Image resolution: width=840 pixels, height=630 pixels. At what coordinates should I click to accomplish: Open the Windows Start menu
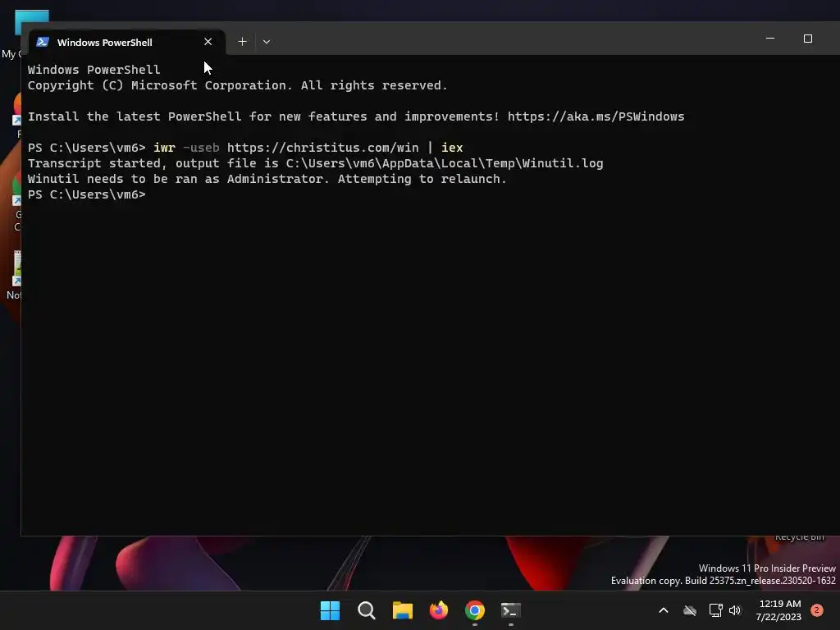330,610
